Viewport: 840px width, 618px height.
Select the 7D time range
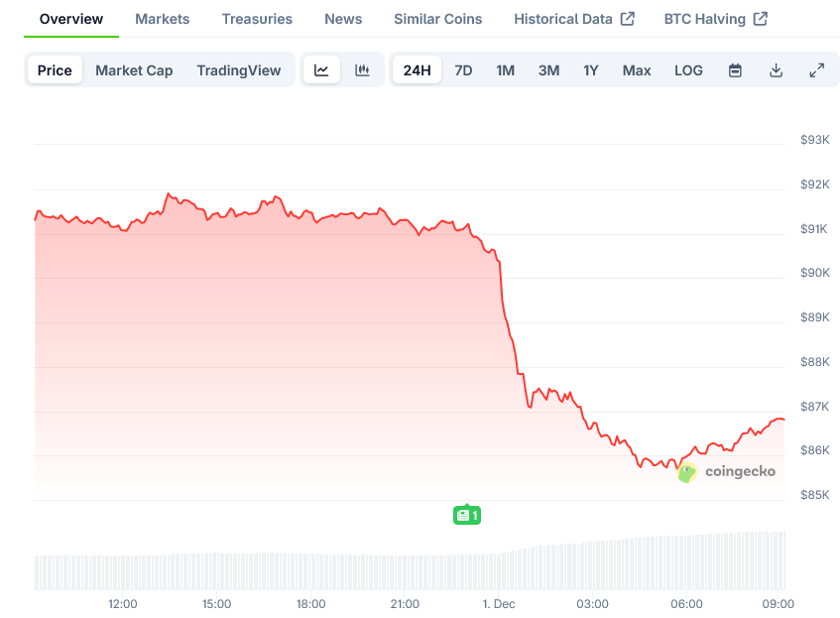[x=463, y=70]
